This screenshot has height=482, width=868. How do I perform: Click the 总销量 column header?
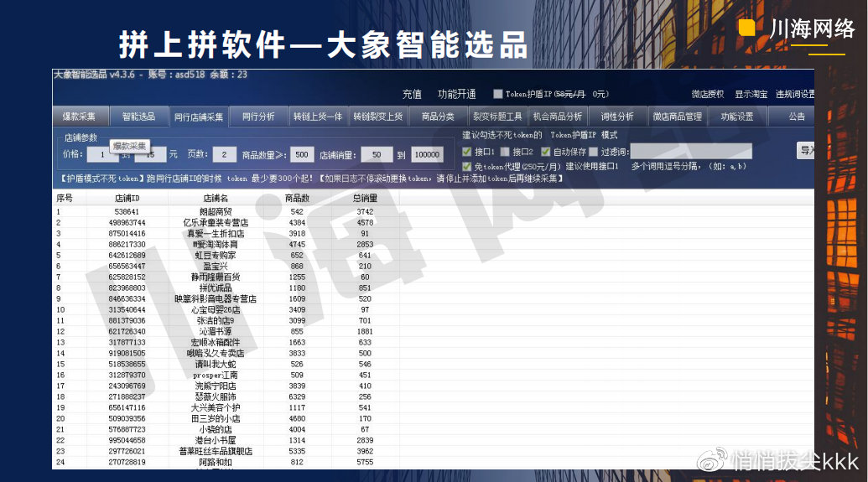365,198
